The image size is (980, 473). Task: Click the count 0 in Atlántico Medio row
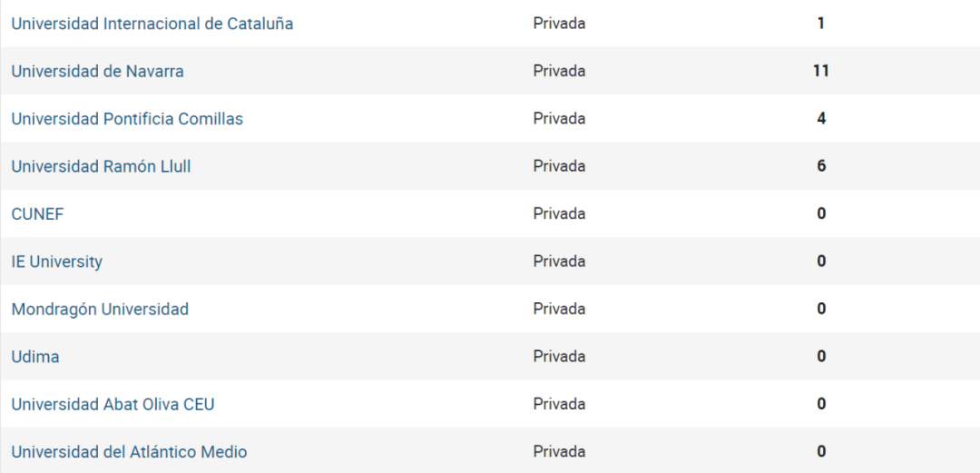[821, 452]
